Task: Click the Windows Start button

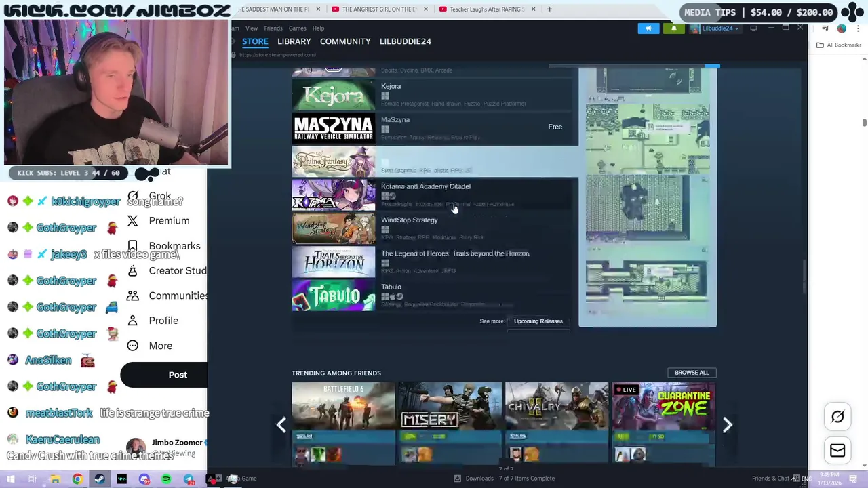Action: point(11,479)
